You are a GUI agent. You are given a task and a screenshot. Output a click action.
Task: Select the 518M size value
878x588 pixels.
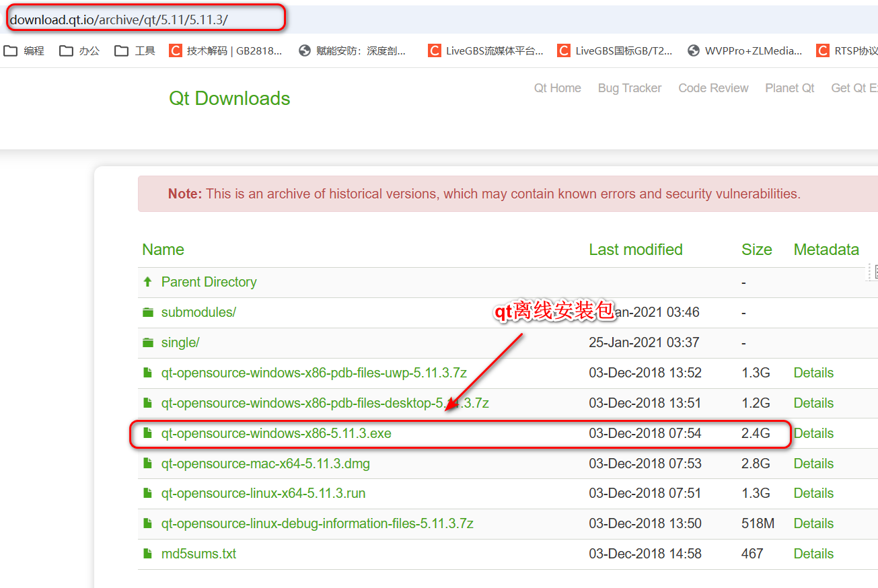[x=758, y=523]
